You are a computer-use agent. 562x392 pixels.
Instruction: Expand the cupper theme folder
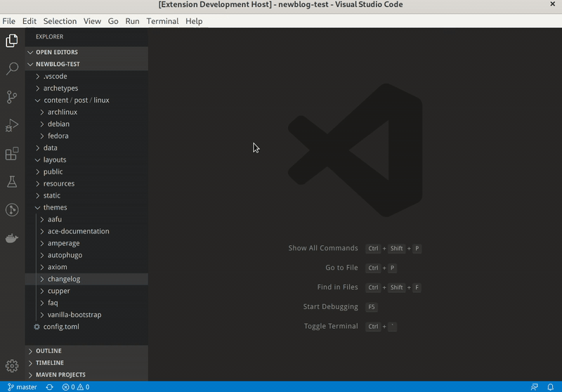86,291
